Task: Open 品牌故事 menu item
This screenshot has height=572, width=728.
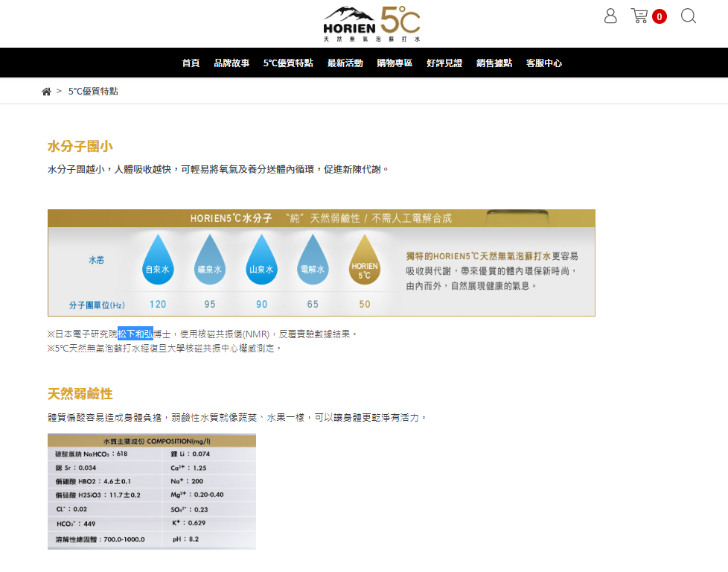Action: click(232, 63)
